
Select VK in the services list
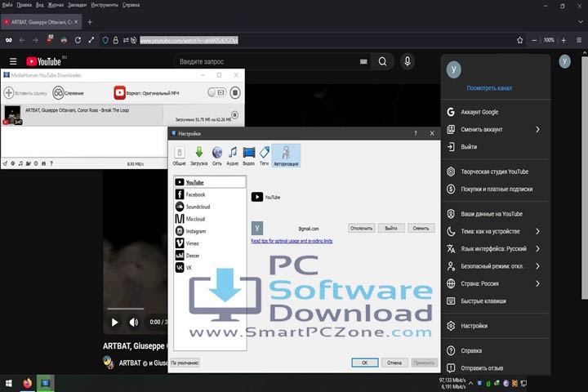pos(210,268)
